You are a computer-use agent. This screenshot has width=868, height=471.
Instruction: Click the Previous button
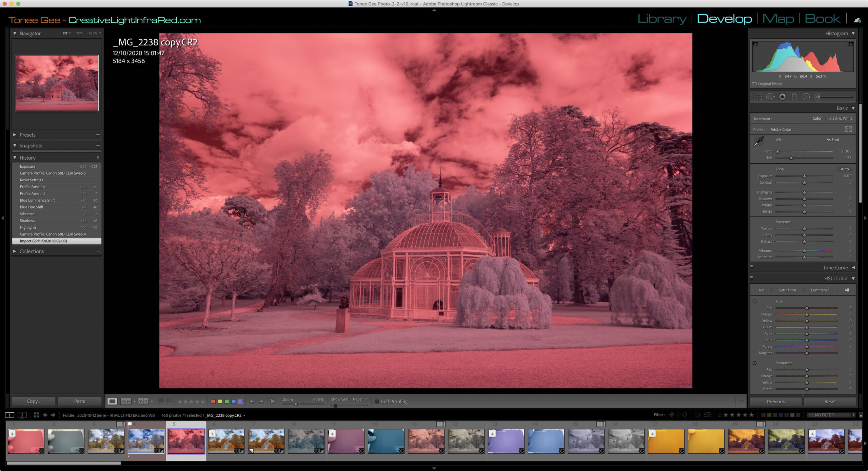click(x=776, y=402)
